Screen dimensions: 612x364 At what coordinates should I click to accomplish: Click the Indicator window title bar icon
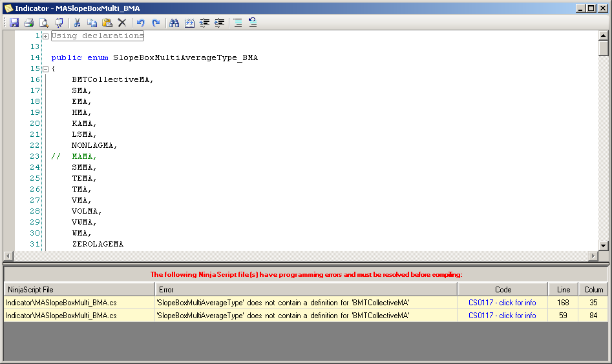click(8, 8)
